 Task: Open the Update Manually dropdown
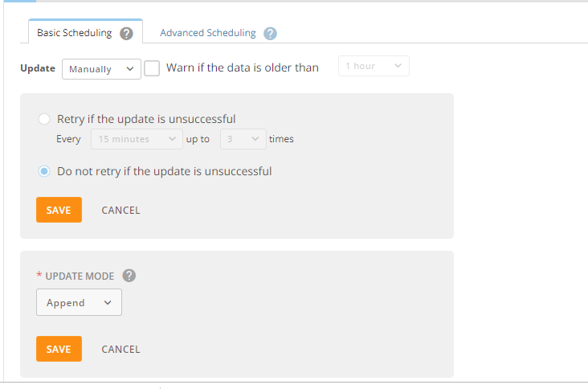pos(101,69)
